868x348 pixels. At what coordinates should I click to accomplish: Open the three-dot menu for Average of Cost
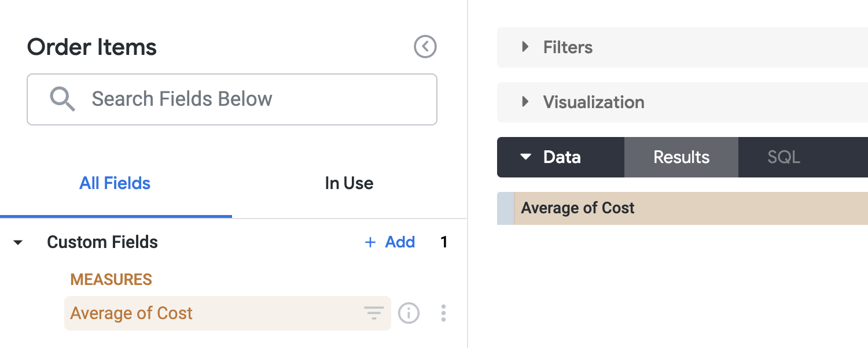point(443,313)
